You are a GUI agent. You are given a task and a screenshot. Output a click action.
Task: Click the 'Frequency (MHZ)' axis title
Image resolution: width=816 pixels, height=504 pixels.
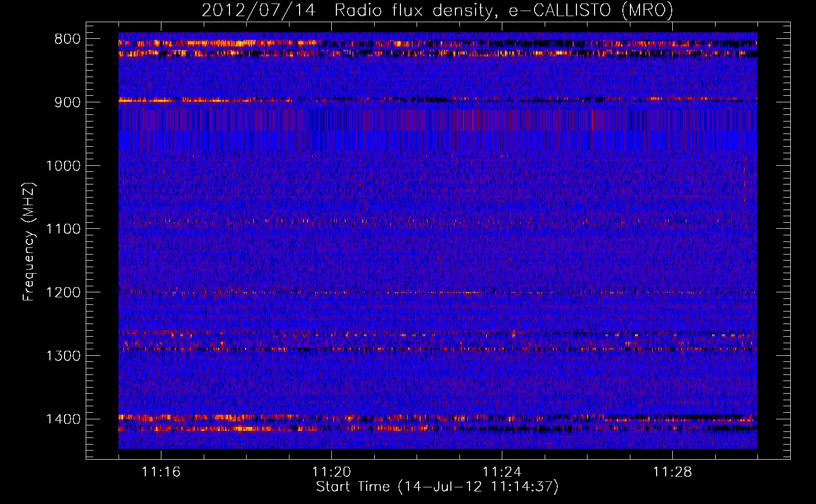click(29, 242)
